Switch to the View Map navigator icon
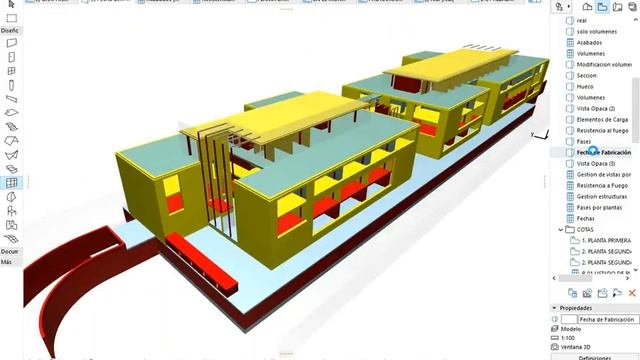 coord(602,7)
